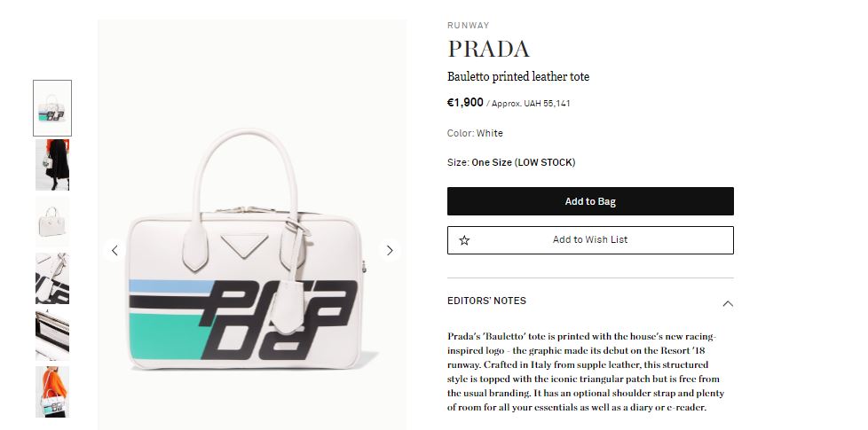
Task: View thumbnail of model in black dress
Action: tap(52, 165)
